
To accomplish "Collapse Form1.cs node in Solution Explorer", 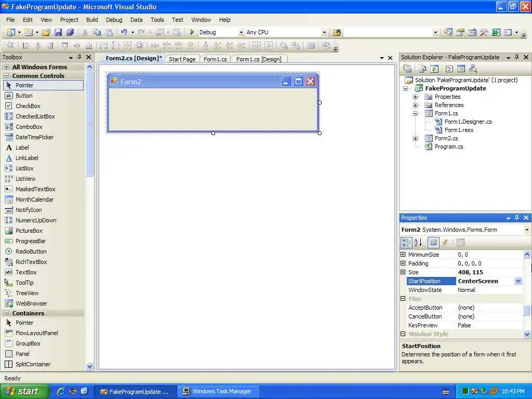I will 415,113.
